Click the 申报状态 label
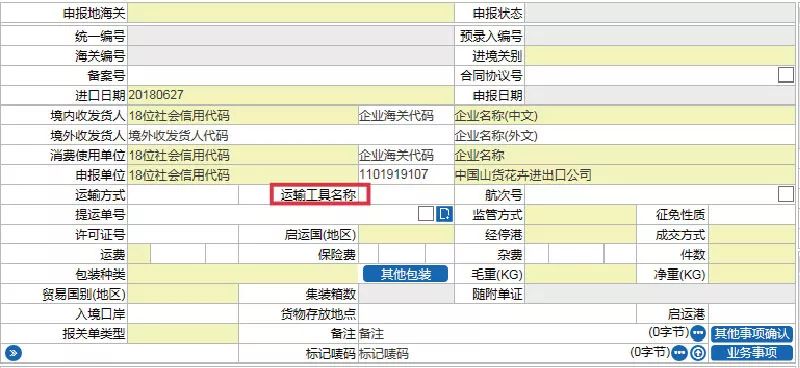Viewport: 800px width, 368px height. coord(497,13)
